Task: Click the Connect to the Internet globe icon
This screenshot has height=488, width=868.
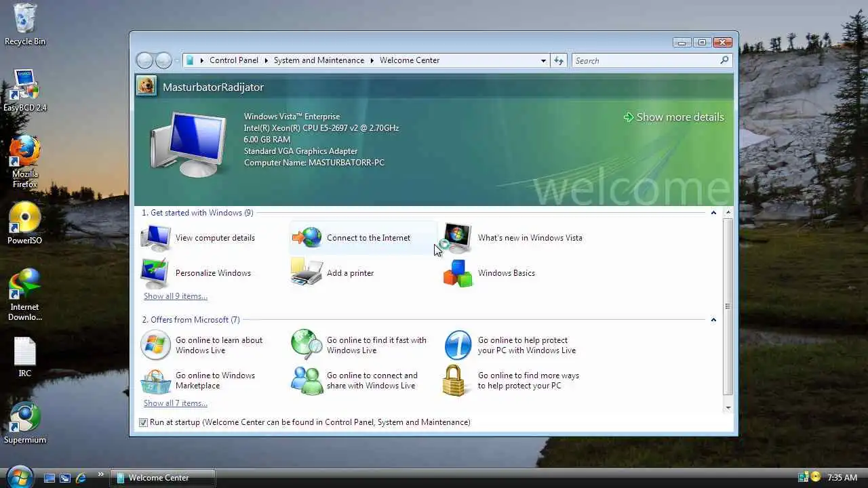Action: click(x=307, y=238)
